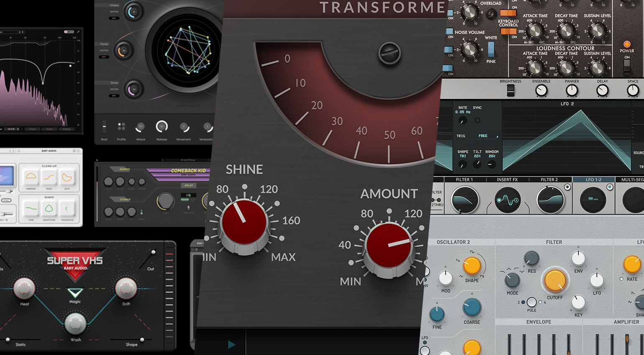The image size is (644, 355).
Task: Click the Chaos knob in the dark plugin
Action: coord(134,12)
